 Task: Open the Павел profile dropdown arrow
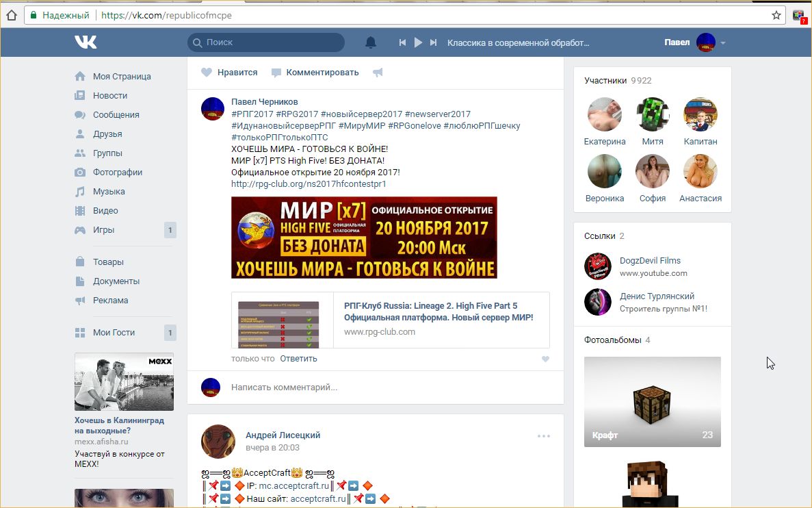tap(723, 43)
